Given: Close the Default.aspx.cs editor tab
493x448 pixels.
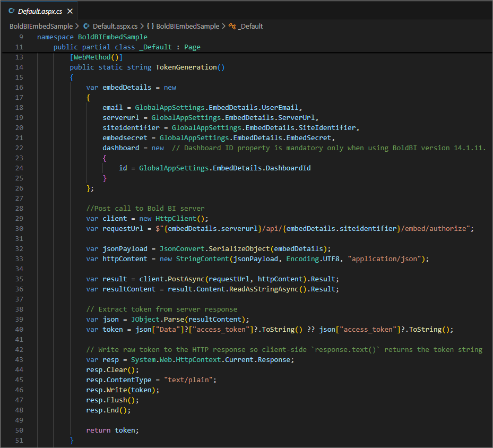Looking at the screenshot, I should [70, 11].
